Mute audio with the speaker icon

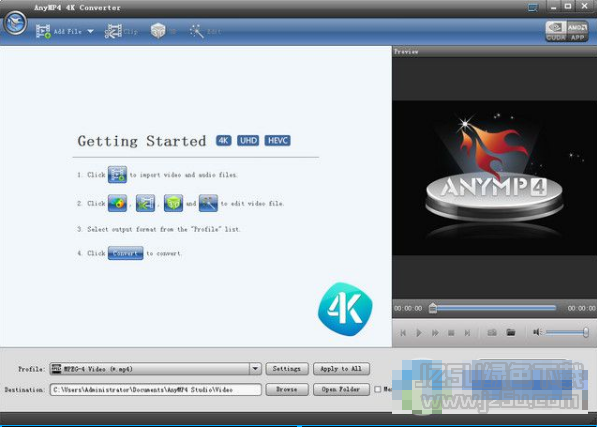[x=537, y=332]
